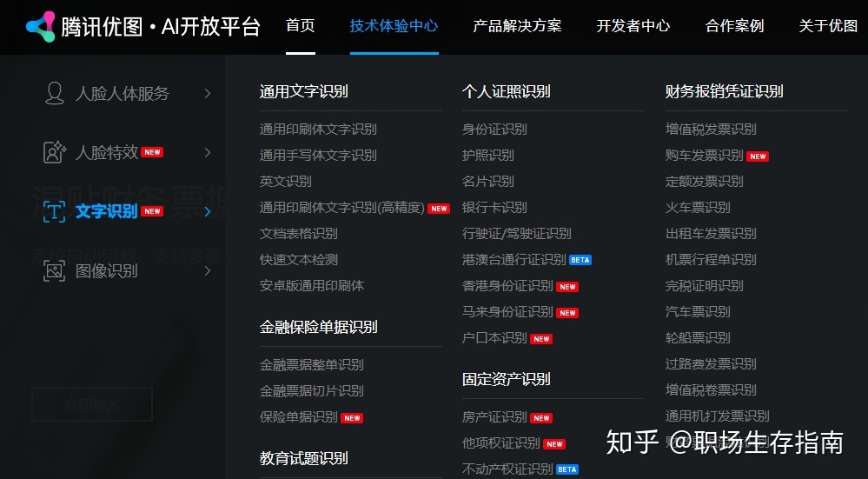868x479 pixels.
Task: Open 通用印刷体文字识别 link
Action: pyautogui.click(x=318, y=129)
